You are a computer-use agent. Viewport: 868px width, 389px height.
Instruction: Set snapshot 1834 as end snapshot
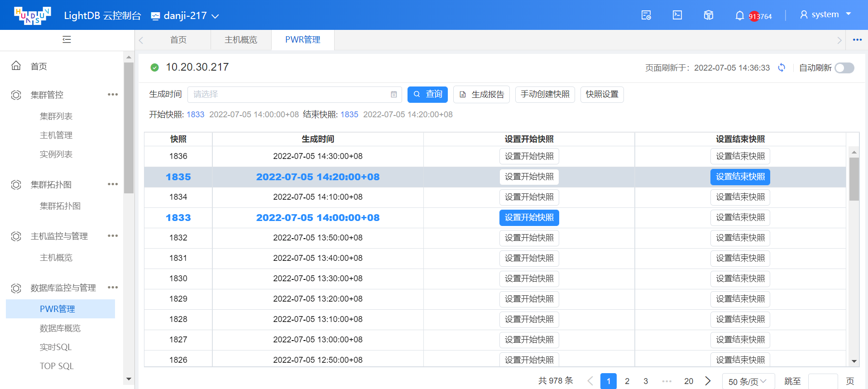click(740, 197)
